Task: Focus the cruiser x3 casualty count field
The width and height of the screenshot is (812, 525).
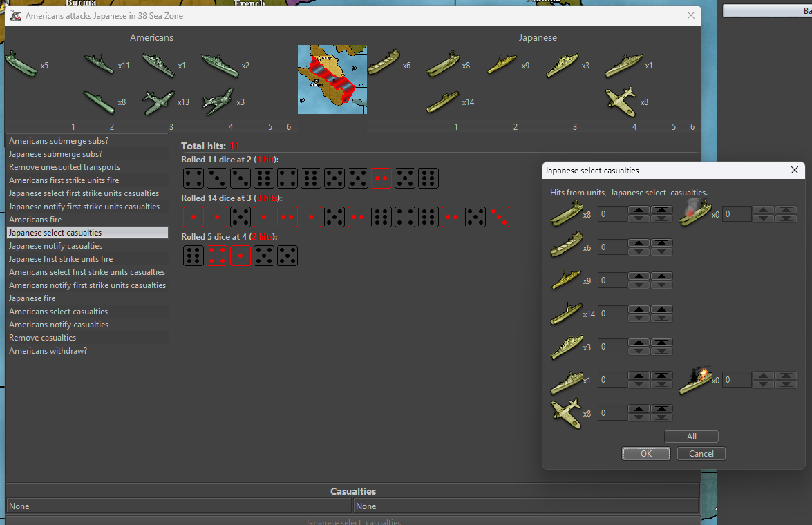Action: pyautogui.click(x=612, y=346)
